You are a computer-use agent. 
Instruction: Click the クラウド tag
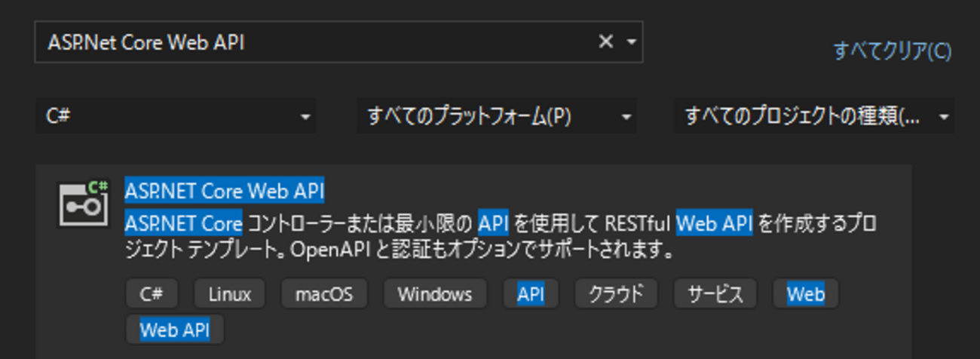point(617,293)
